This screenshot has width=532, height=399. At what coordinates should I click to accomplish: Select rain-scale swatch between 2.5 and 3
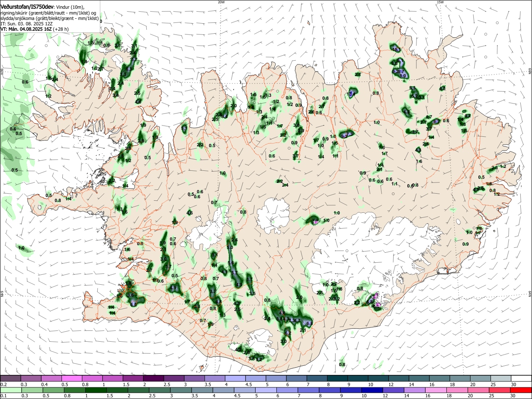[x=160, y=390]
